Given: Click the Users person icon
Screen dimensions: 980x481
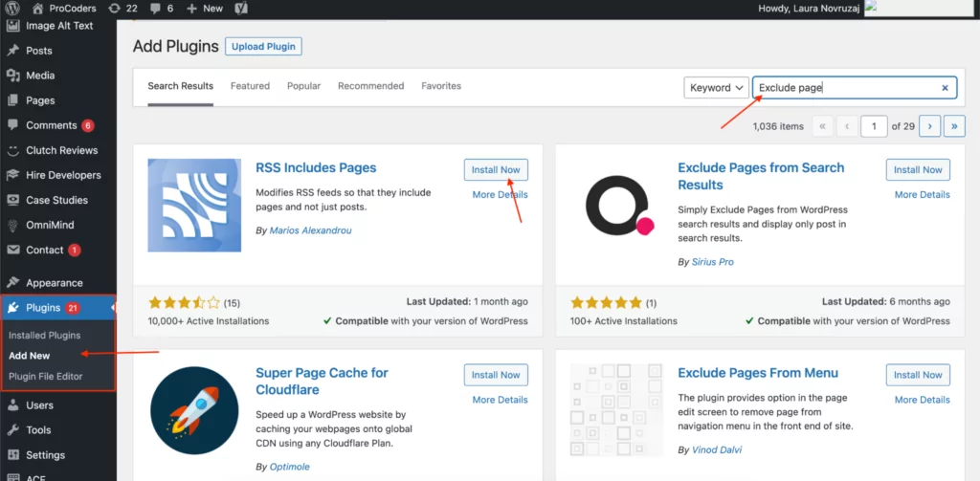Looking at the screenshot, I should [x=13, y=405].
